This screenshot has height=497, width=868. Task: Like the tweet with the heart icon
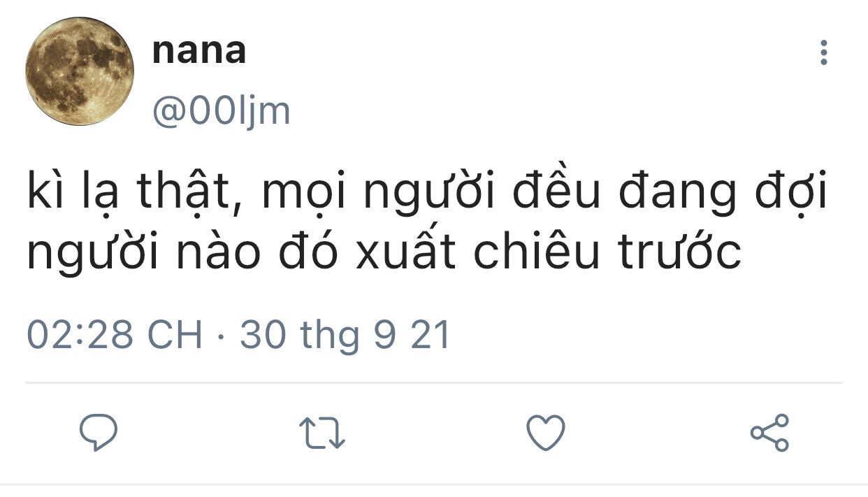545,433
